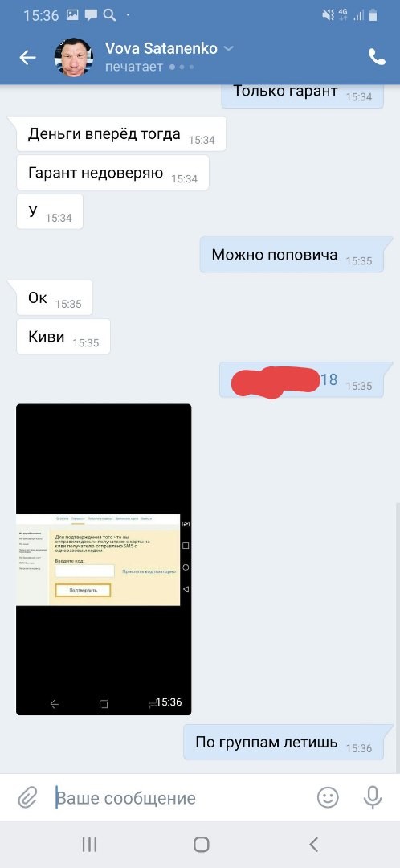The image size is (400, 868).
Task: Start a voice call with phone icon
Action: pyautogui.click(x=377, y=57)
